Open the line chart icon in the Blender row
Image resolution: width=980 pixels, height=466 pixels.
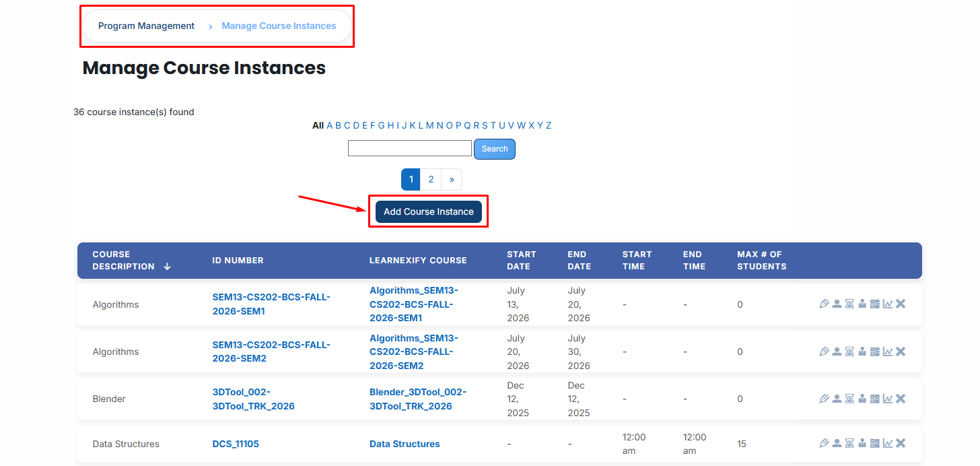tap(888, 399)
